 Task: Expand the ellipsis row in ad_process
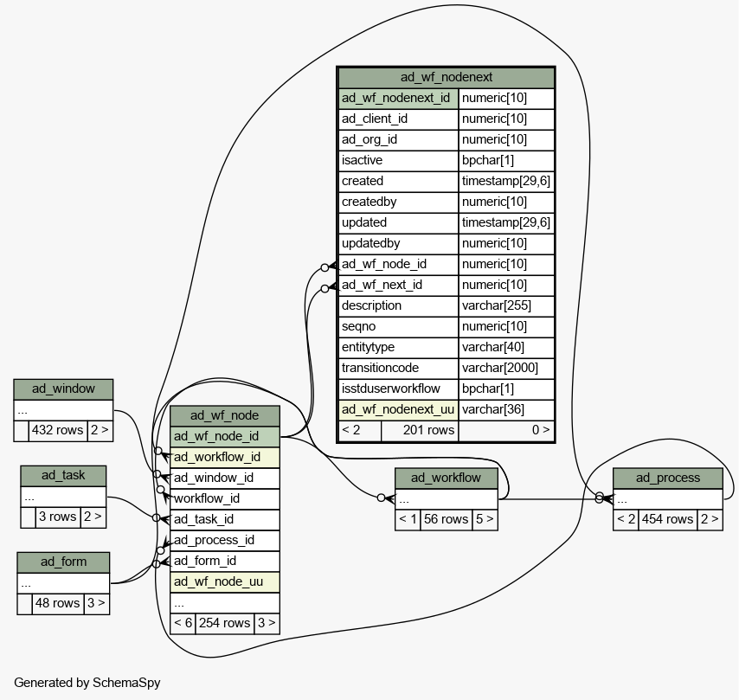[667, 498]
